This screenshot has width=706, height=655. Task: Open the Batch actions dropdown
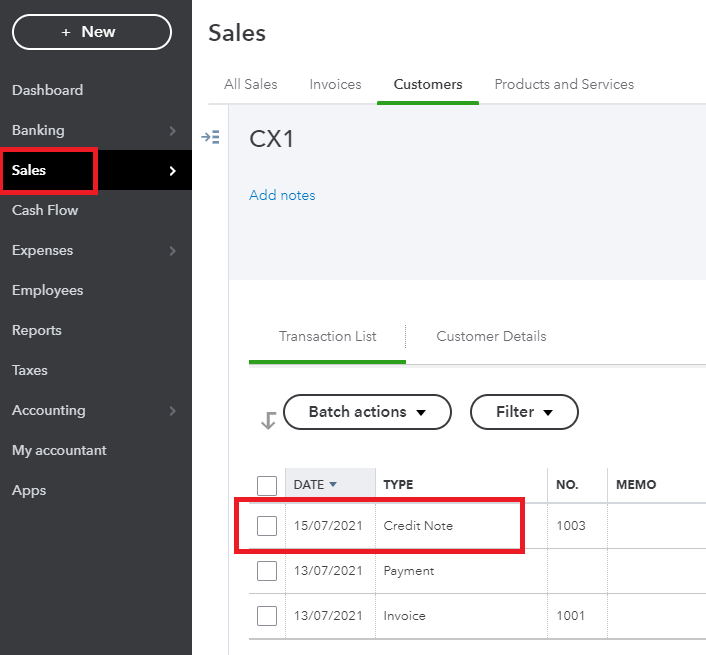pos(367,412)
